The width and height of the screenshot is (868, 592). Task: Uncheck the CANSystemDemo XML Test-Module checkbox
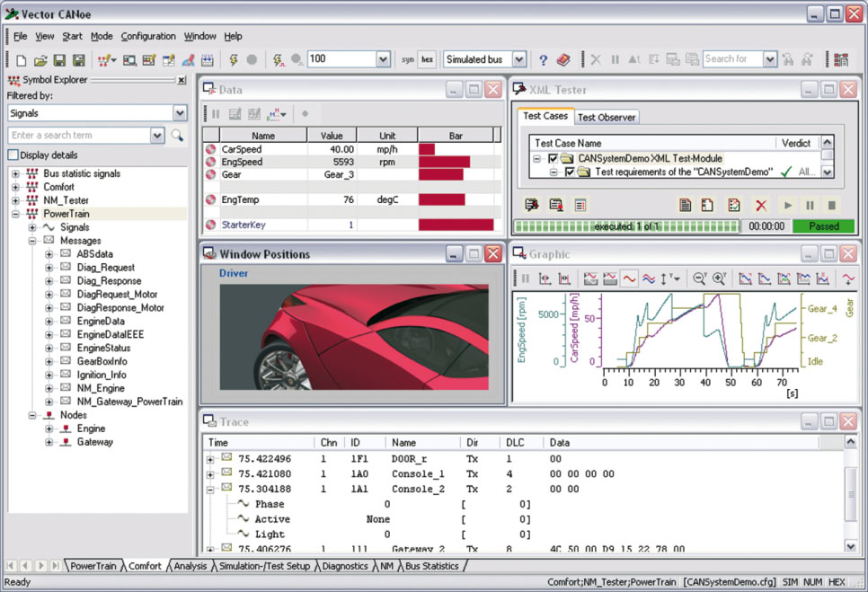(553, 159)
